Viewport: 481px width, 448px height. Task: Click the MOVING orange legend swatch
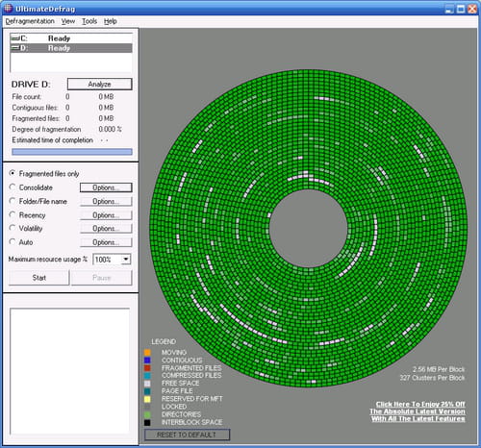pos(147,352)
